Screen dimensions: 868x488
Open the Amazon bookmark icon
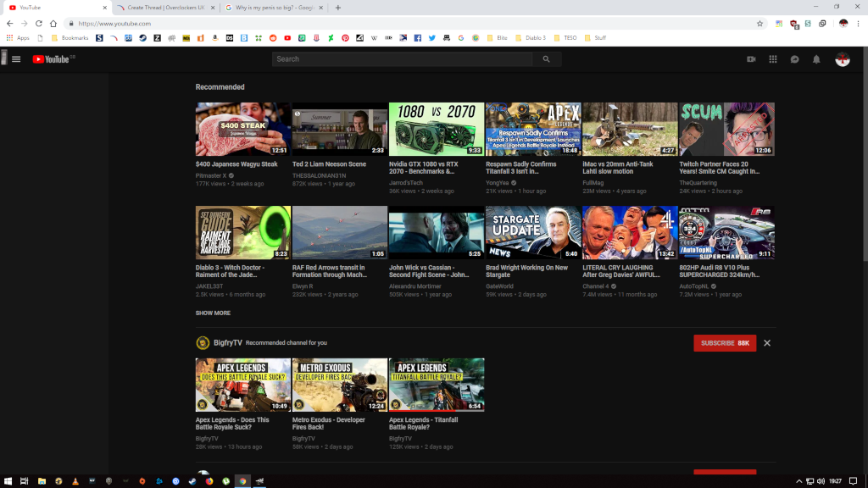(x=214, y=37)
